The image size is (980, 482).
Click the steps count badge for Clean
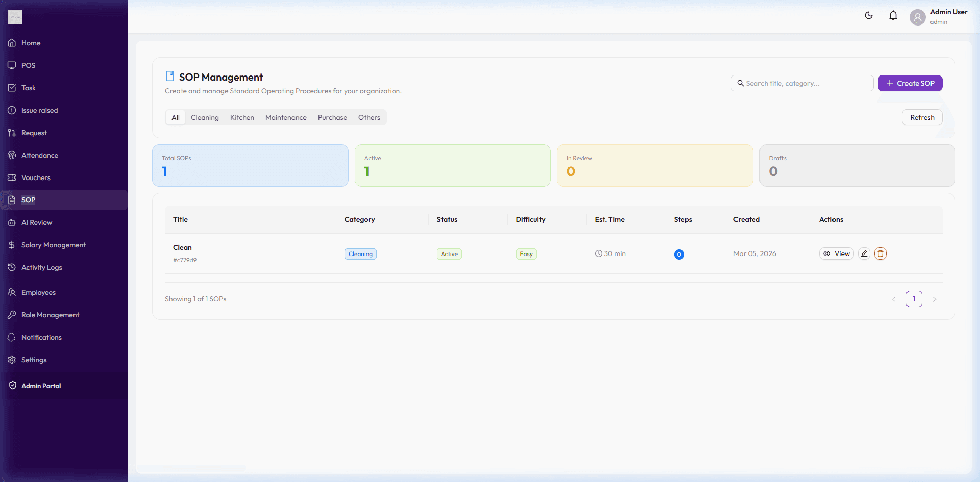[679, 255]
